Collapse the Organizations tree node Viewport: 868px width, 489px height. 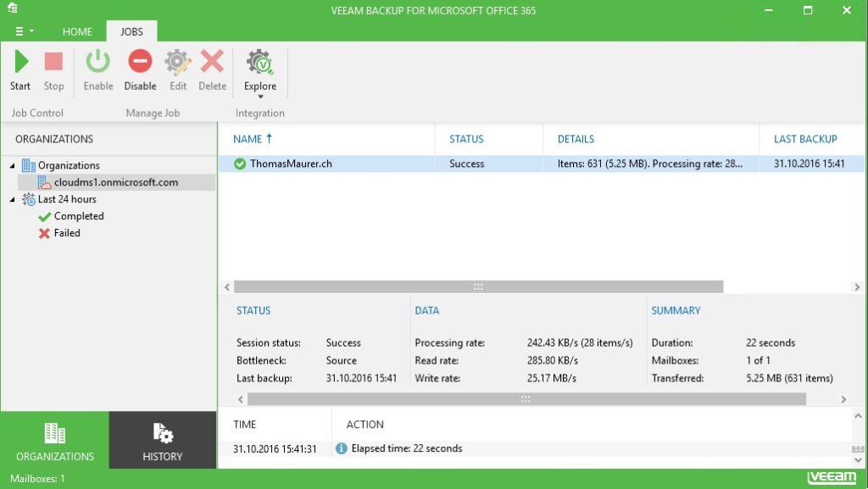coord(12,165)
